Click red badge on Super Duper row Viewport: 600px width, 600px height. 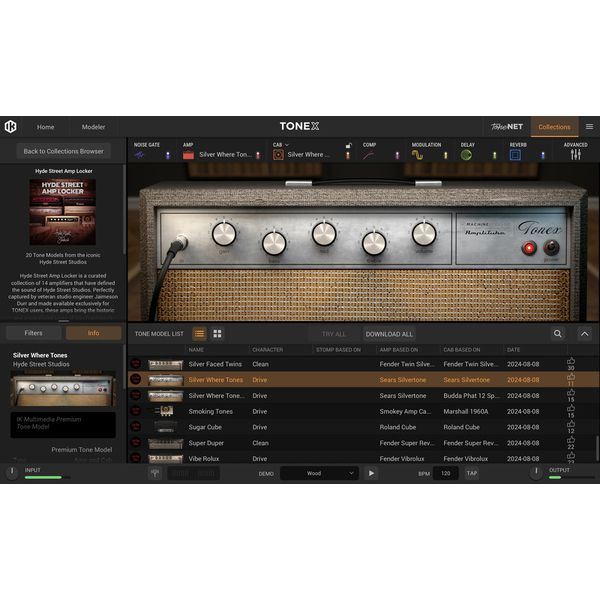click(x=135, y=442)
